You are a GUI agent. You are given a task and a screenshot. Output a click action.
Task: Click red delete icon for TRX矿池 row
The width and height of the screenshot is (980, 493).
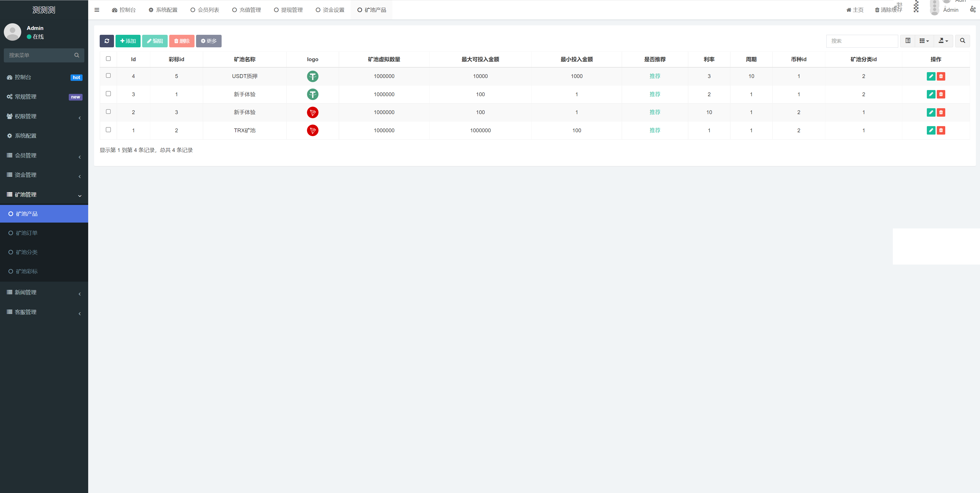941,130
